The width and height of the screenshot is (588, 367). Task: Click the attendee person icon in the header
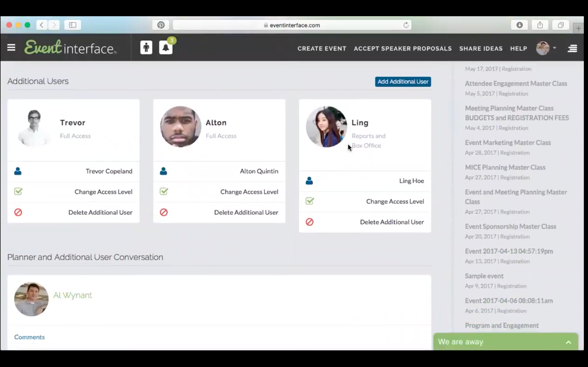(x=146, y=47)
